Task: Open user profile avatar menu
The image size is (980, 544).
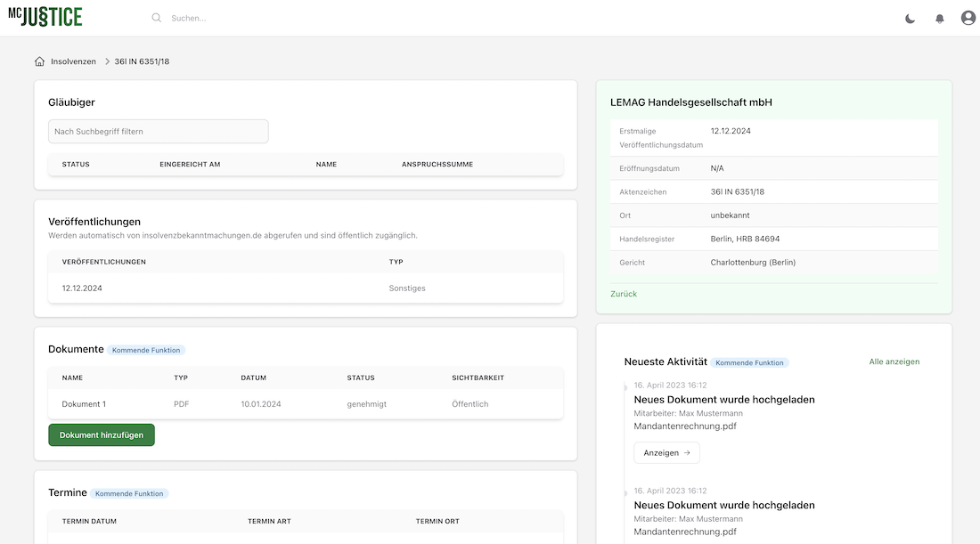Action: coord(968,18)
